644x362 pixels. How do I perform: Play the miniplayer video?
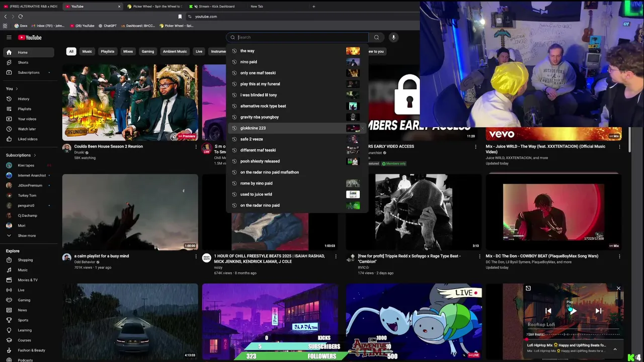573,311
